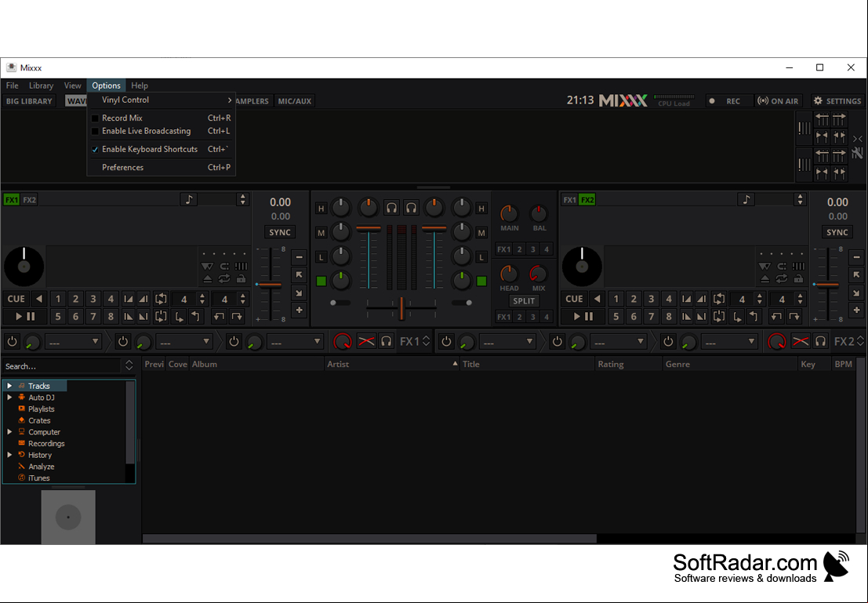
Task: Enable first effect power in FX1
Action: (x=13, y=342)
